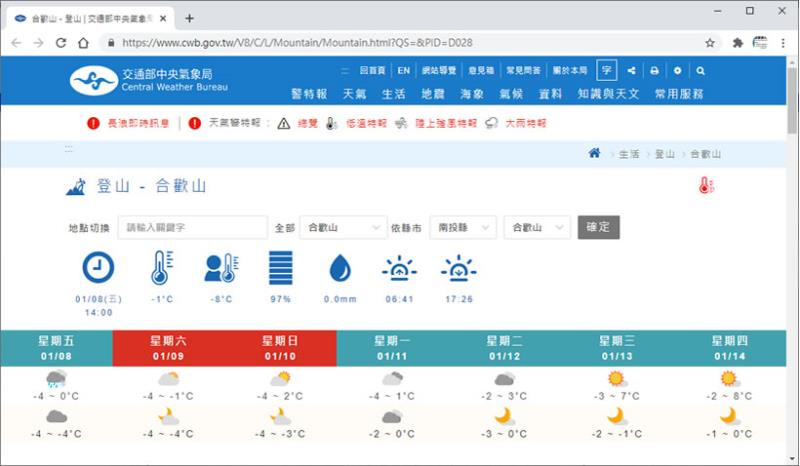Click the low temperature advisory thermometer icon
The image size is (800, 466).
coord(331,124)
